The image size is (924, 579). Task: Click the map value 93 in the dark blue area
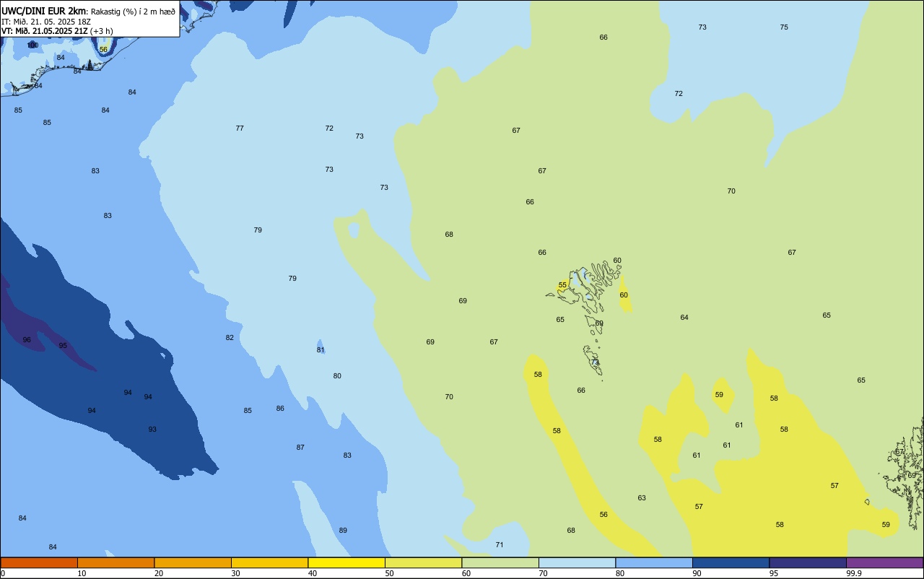(x=152, y=430)
